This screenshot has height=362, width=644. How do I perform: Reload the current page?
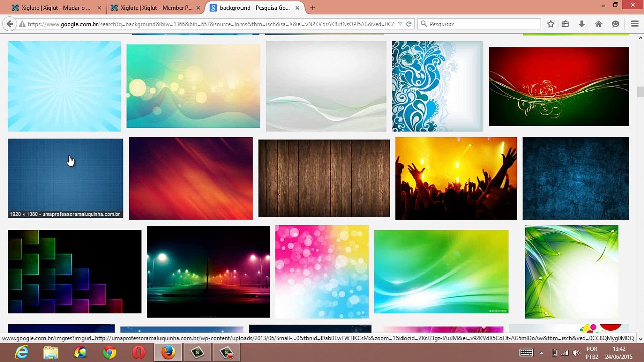point(409,24)
